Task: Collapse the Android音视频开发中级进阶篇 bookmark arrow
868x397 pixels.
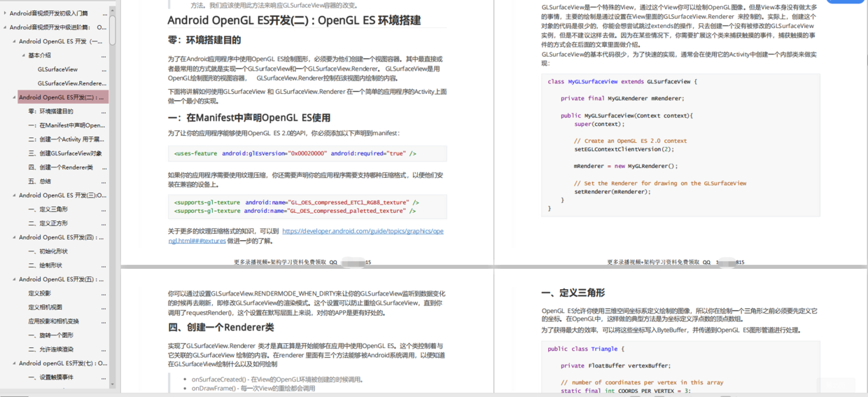Action: tap(5, 27)
